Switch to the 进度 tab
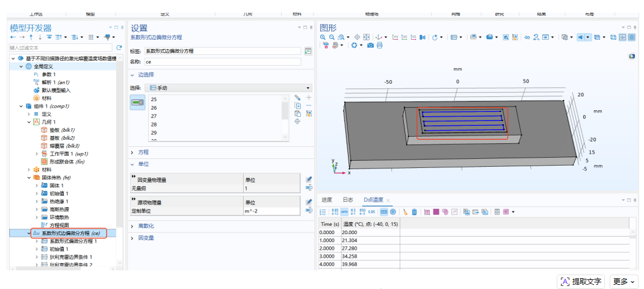644x289 pixels. click(x=327, y=200)
